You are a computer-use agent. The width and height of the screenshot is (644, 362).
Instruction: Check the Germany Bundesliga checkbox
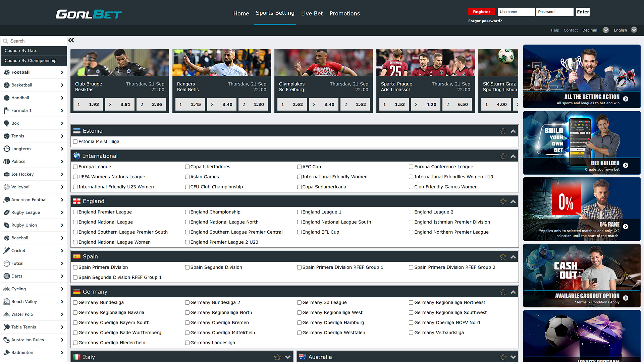pos(75,303)
